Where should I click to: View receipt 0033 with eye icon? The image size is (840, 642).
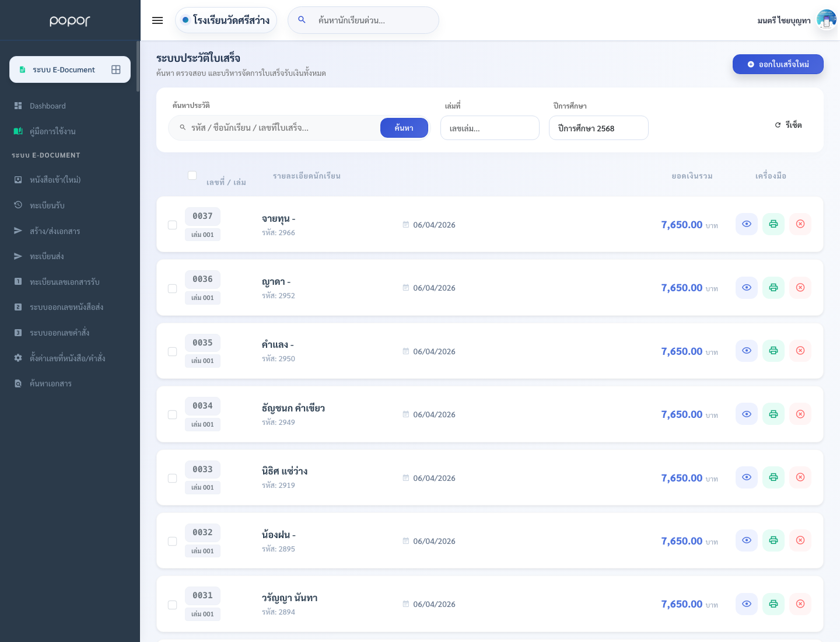point(747,477)
